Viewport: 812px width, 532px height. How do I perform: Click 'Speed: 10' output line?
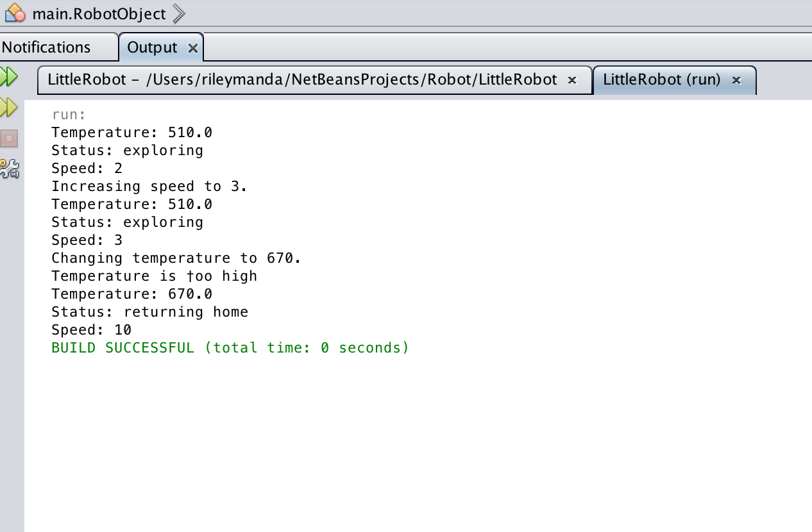[x=91, y=330]
